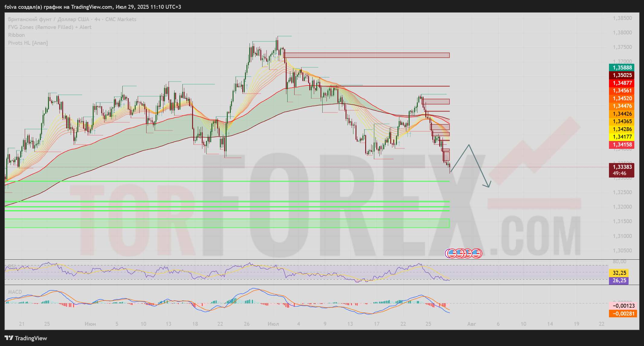The height and width of the screenshot is (346, 644).
Task: Click the arrowhead of the drawn forecast arrow
Action: pos(488,186)
